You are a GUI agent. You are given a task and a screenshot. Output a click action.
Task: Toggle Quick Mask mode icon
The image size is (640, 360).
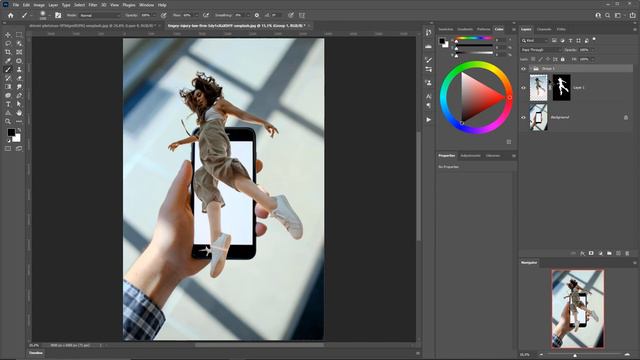pyautogui.click(x=8, y=149)
